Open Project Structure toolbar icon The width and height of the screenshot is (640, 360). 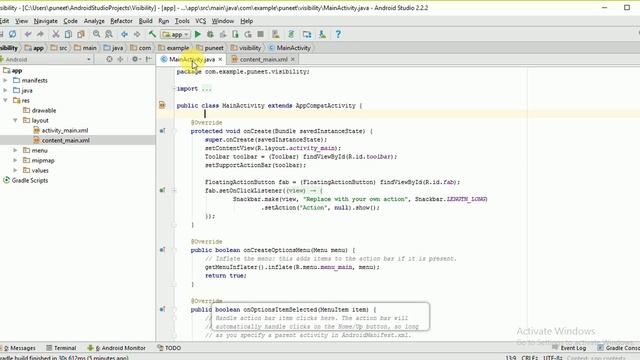pyautogui.click(x=307, y=34)
